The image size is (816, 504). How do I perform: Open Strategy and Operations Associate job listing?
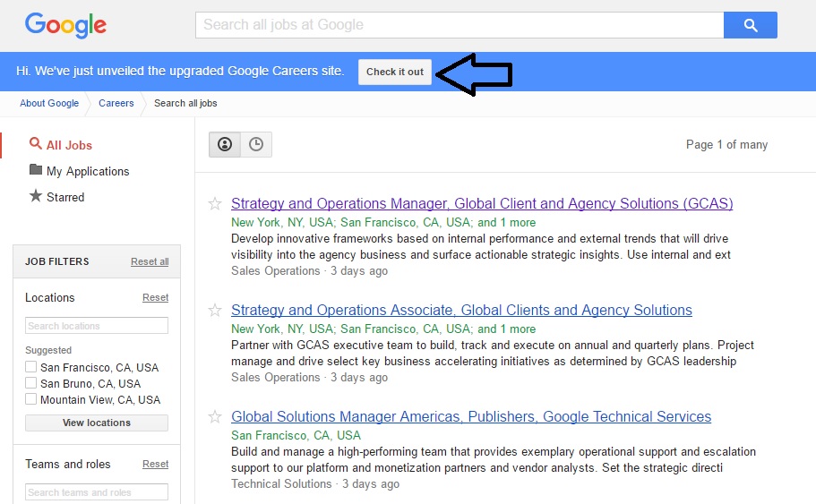point(461,310)
